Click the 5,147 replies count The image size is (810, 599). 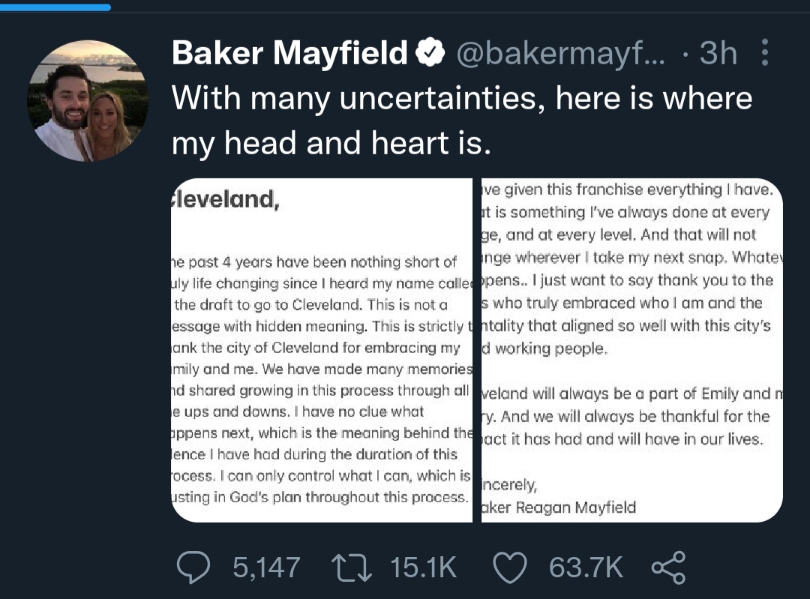(x=266, y=568)
